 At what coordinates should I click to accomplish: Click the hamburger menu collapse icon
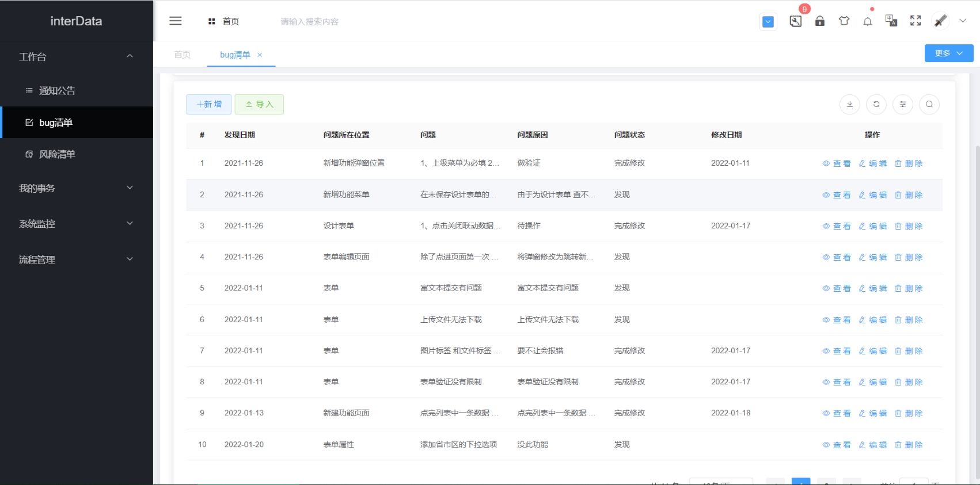click(x=176, y=21)
